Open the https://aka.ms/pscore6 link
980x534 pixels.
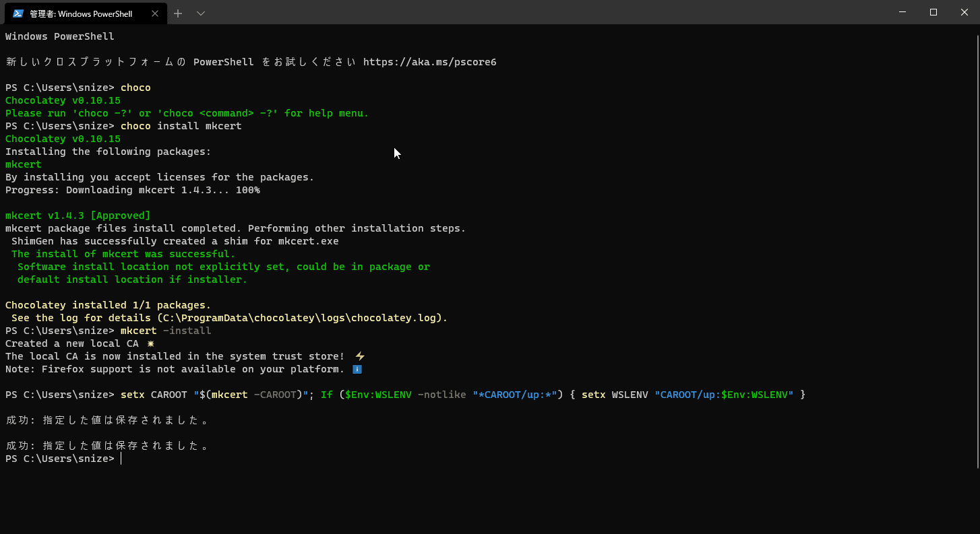[429, 62]
